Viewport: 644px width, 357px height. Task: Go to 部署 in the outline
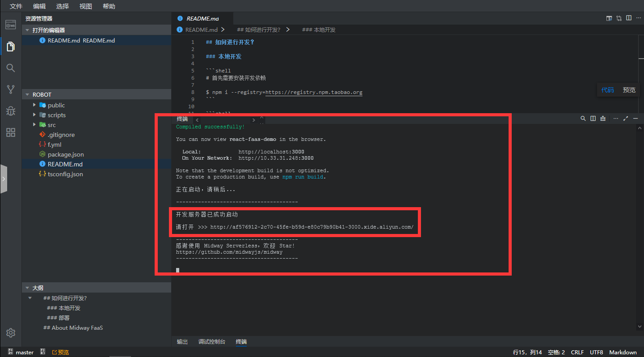point(58,318)
